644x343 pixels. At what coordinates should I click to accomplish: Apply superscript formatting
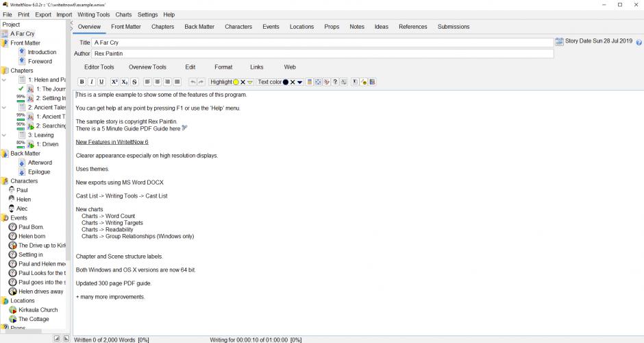114,82
